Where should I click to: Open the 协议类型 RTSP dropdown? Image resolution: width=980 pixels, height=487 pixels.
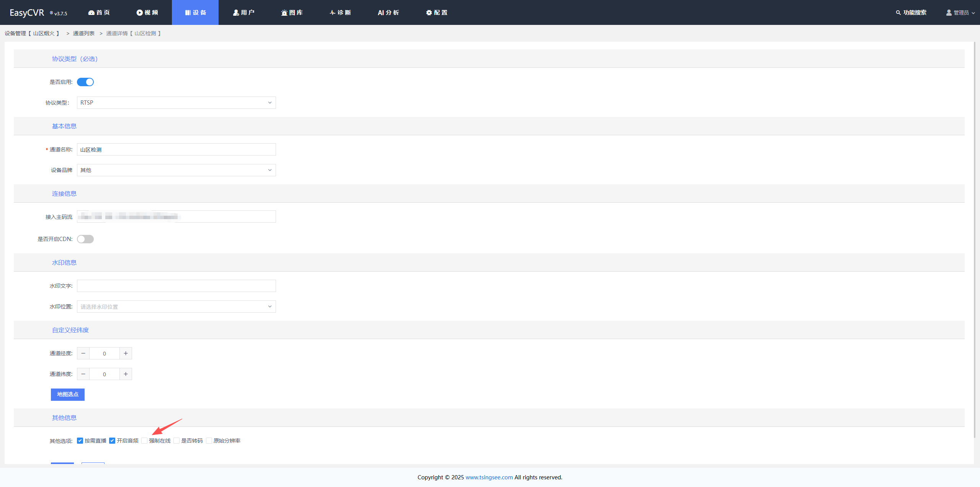click(176, 103)
